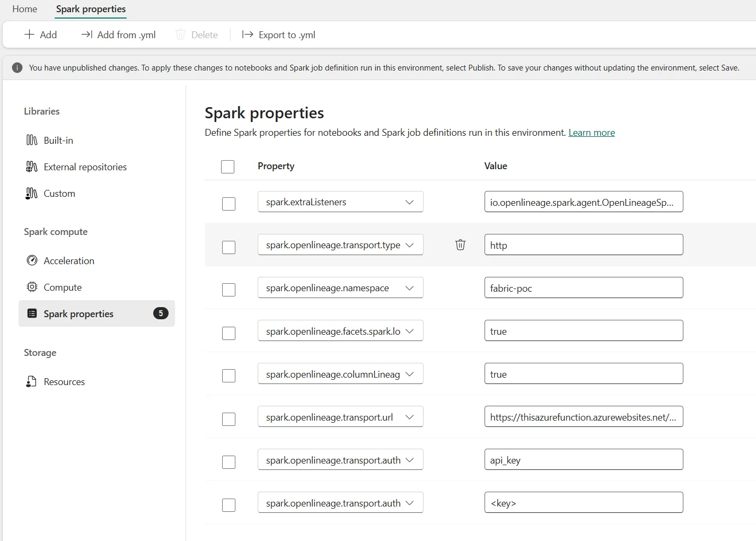Image resolution: width=756 pixels, height=541 pixels.
Task: Edit the true value for facets.spark.lo
Action: (x=584, y=330)
